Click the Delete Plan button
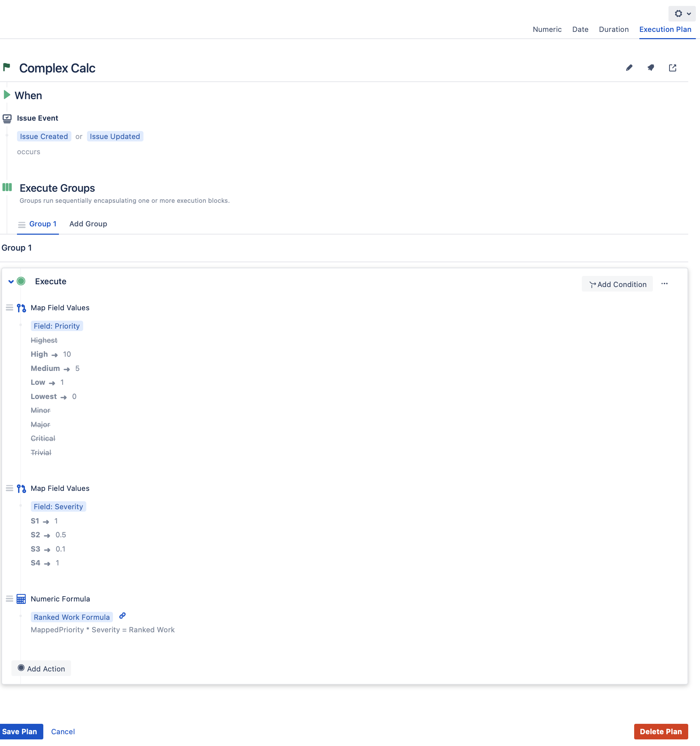Image resolution: width=700 pixels, height=746 pixels. [660, 731]
